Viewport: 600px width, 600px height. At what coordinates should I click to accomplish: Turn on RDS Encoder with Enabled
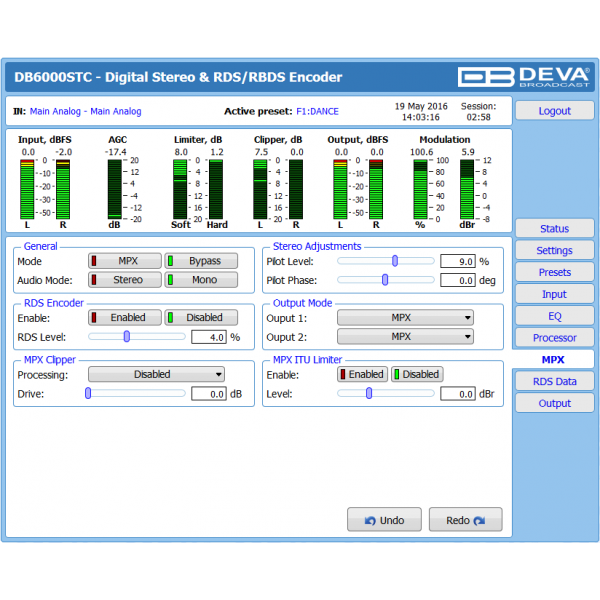125,318
